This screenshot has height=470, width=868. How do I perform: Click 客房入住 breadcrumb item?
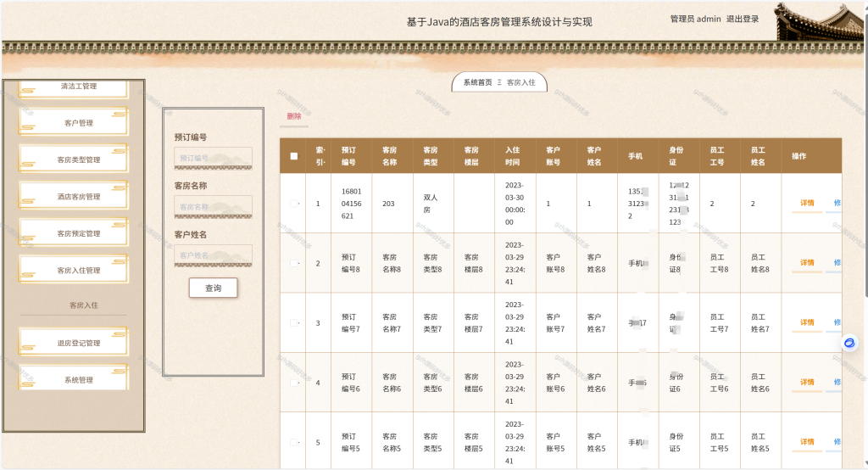(x=521, y=82)
